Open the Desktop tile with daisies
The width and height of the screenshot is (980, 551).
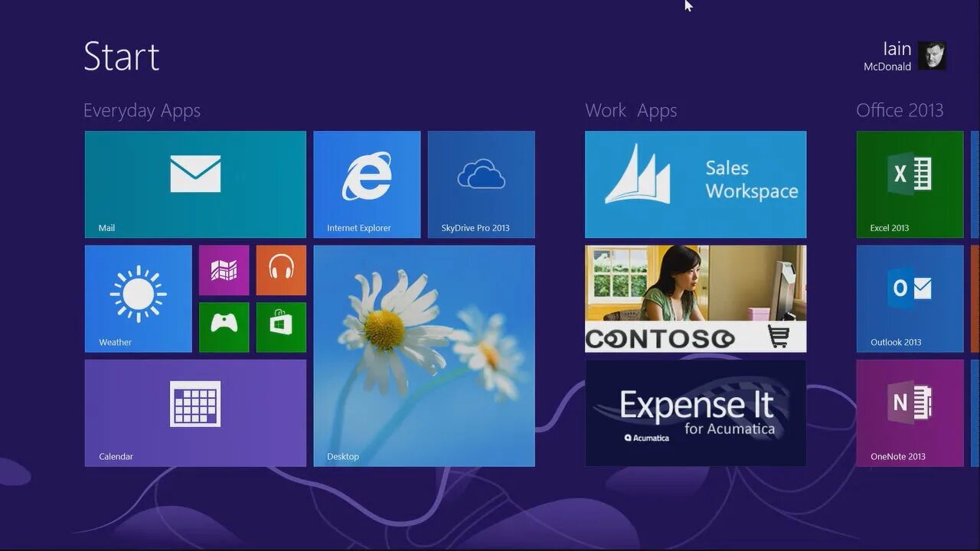pos(424,356)
